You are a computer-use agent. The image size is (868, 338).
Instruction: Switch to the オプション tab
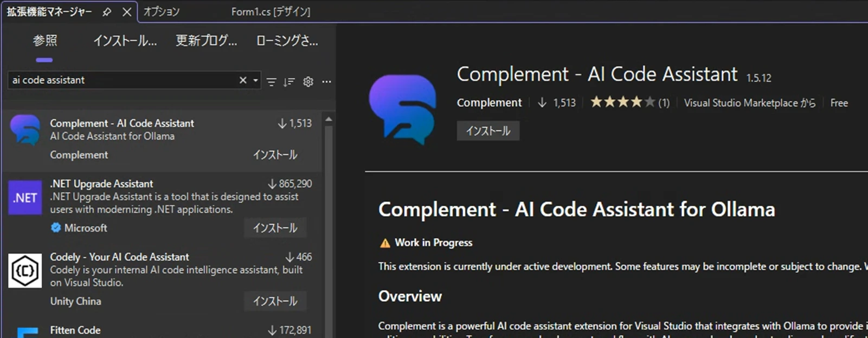162,11
